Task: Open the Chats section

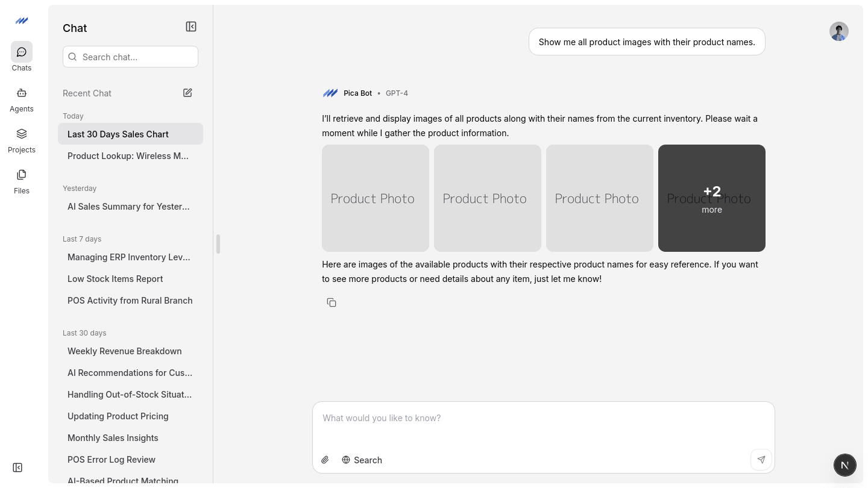Action: (22, 57)
